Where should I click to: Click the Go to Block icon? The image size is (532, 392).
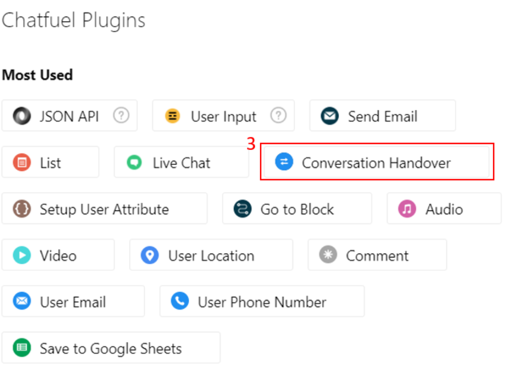(x=243, y=209)
